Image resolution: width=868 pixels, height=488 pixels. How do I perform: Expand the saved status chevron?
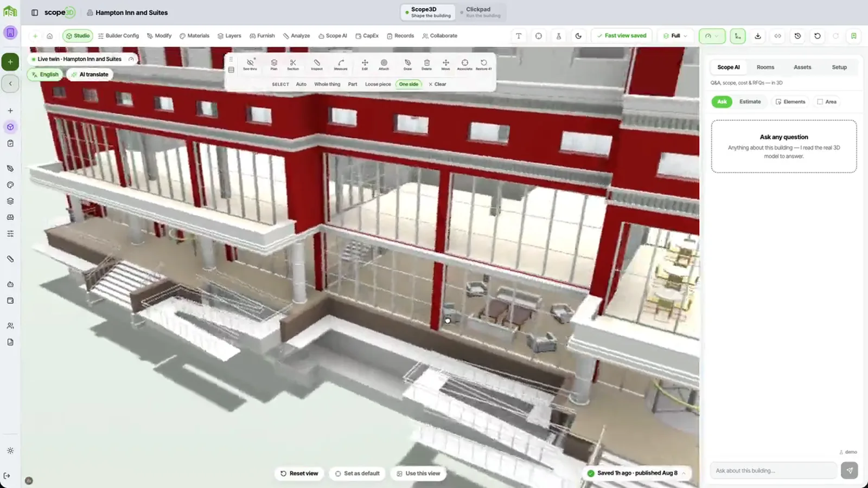684,473
